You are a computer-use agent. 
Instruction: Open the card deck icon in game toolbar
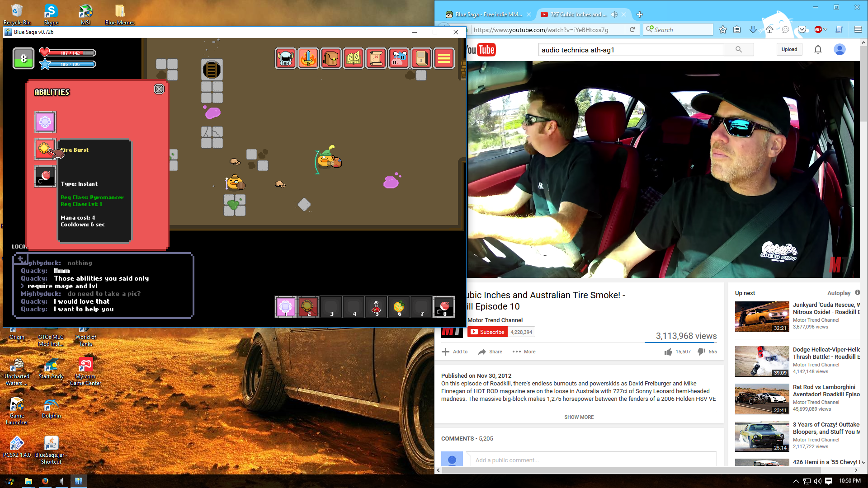click(421, 58)
